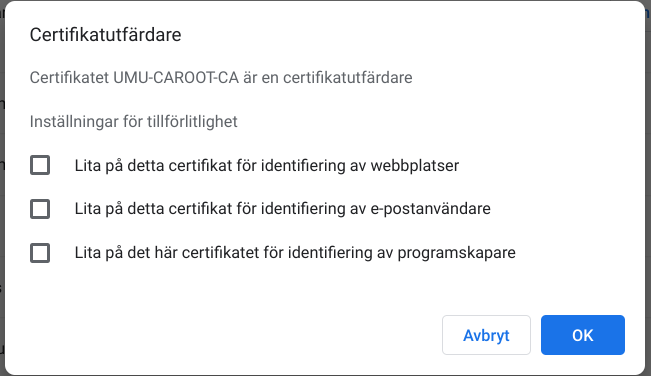Image resolution: width=651 pixels, height=376 pixels.
Task: Toggle the middle trust checkbox for email users
Action: [40, 209]
